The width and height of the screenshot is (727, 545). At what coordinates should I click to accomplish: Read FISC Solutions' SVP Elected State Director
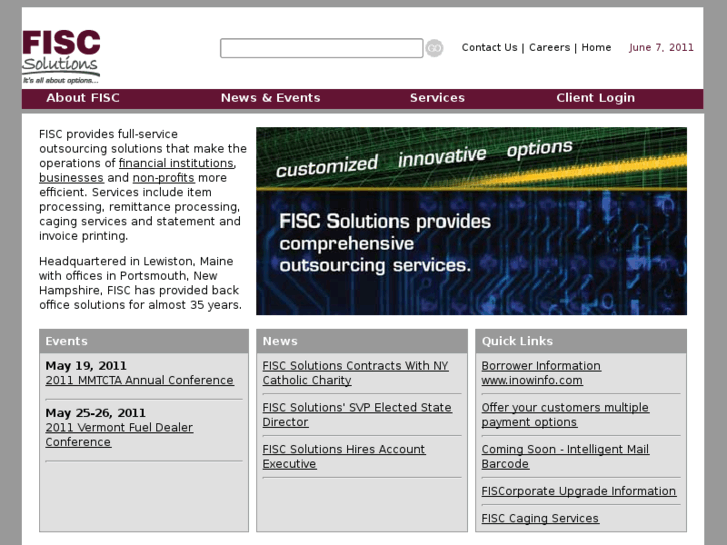click(357, 415)
